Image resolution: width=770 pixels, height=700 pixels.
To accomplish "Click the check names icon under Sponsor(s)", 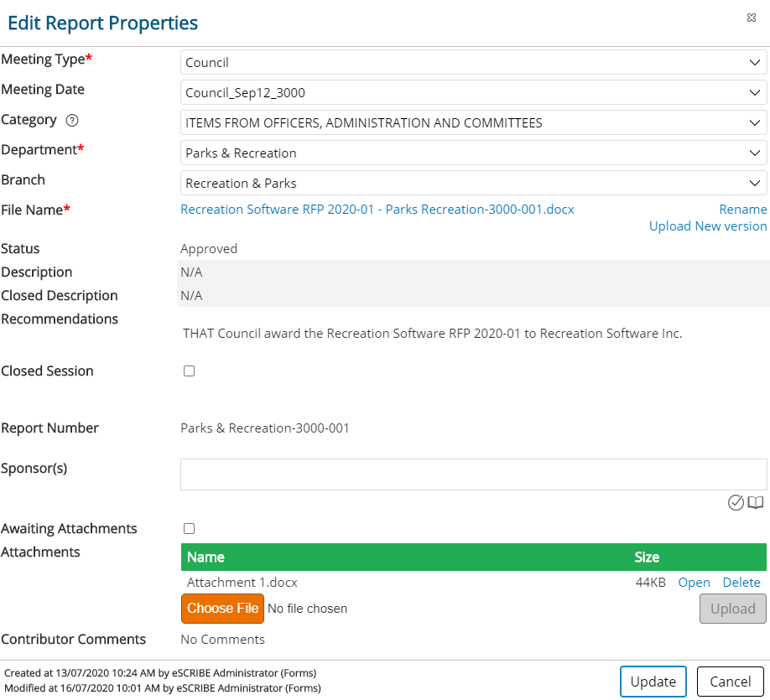I will pos(735,503).
